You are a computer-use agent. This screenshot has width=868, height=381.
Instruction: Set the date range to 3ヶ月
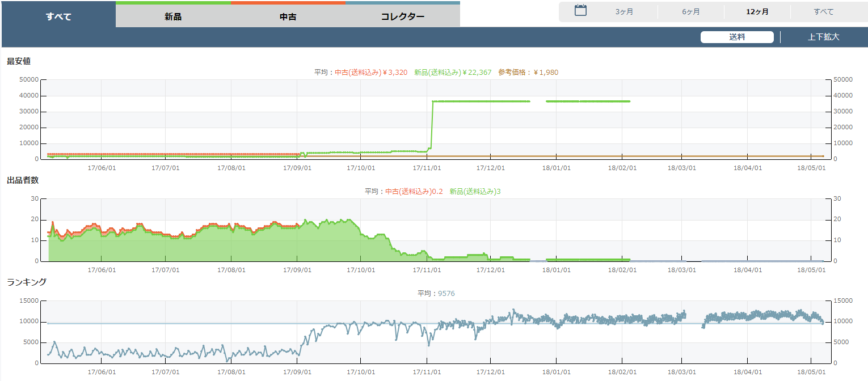click(x=624, y=12)
